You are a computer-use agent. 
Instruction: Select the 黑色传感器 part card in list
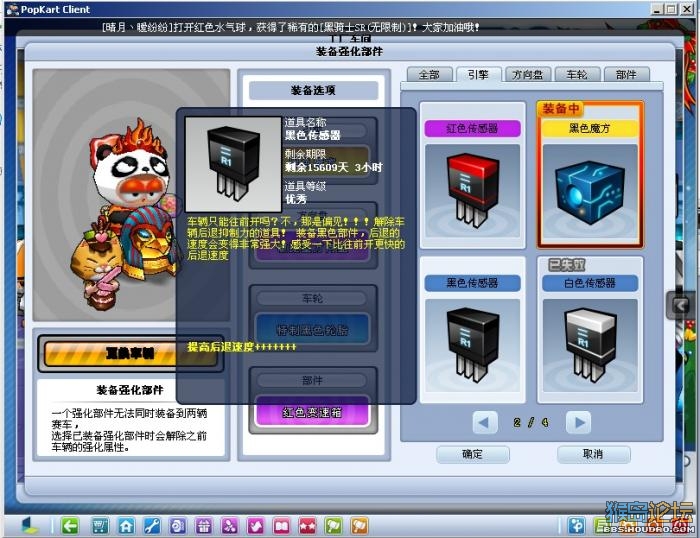click(x=472, y=329)
